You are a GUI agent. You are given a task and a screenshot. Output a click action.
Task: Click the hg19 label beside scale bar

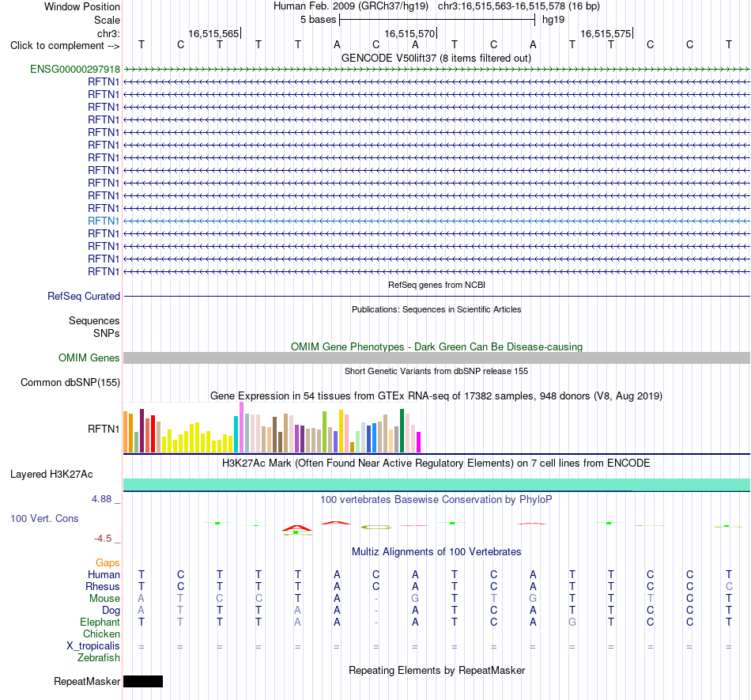coord(553,20)
